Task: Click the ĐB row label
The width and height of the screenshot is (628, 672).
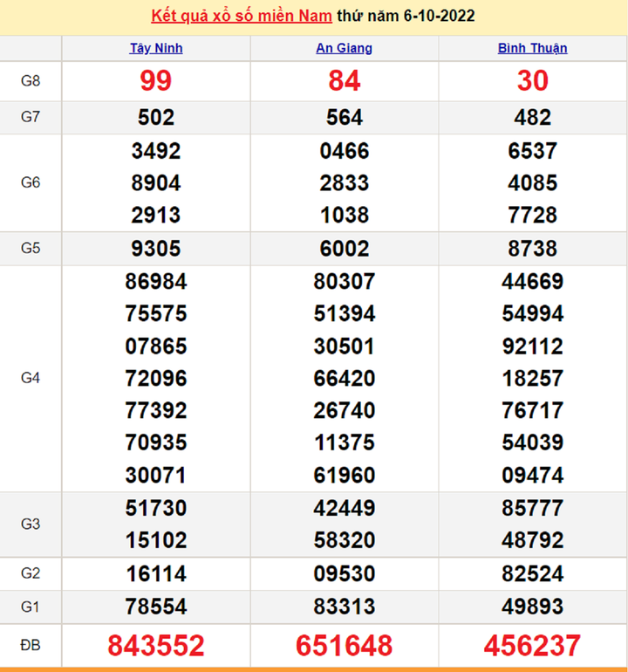Action: (31, 646)
